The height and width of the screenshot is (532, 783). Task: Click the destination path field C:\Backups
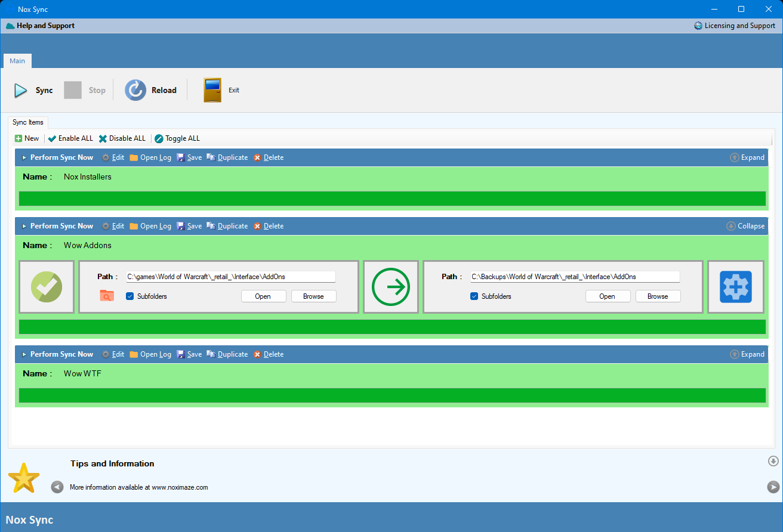pyautogui.click(x=575, y=277)
